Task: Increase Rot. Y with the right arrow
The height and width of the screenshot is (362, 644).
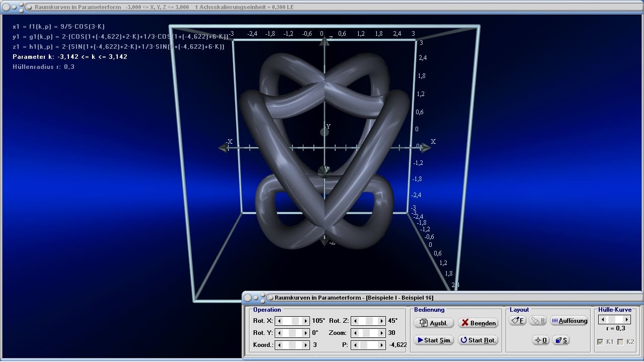Action: coord(305,333)
